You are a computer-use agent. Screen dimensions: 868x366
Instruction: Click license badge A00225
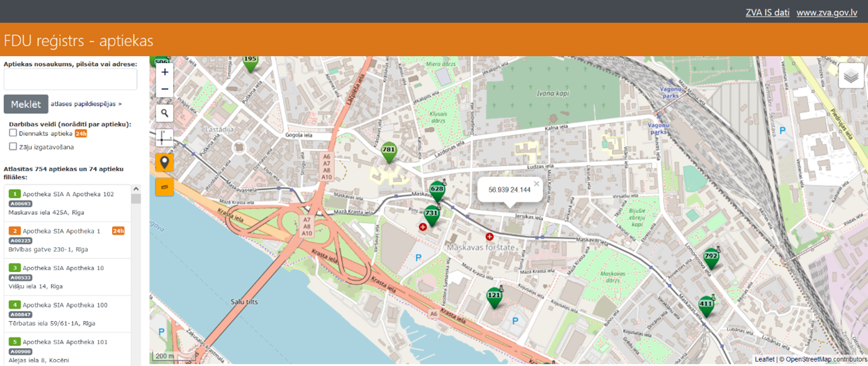[20, 241]
